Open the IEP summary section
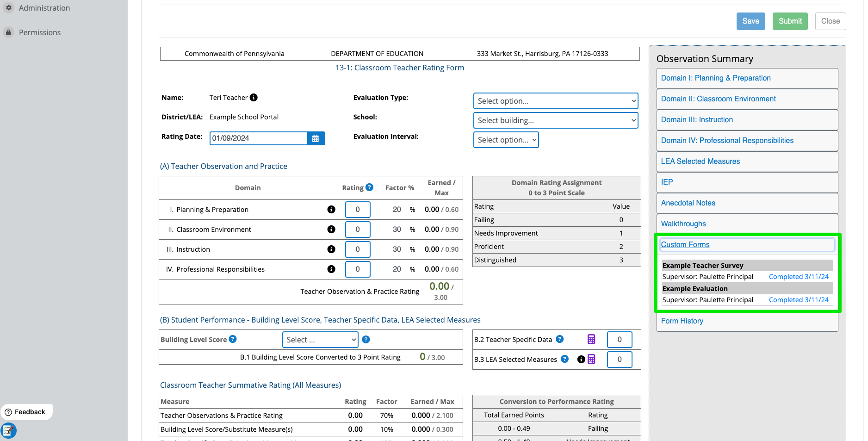Viewport: 868px width, 441px height. click(x=747, y=182)
